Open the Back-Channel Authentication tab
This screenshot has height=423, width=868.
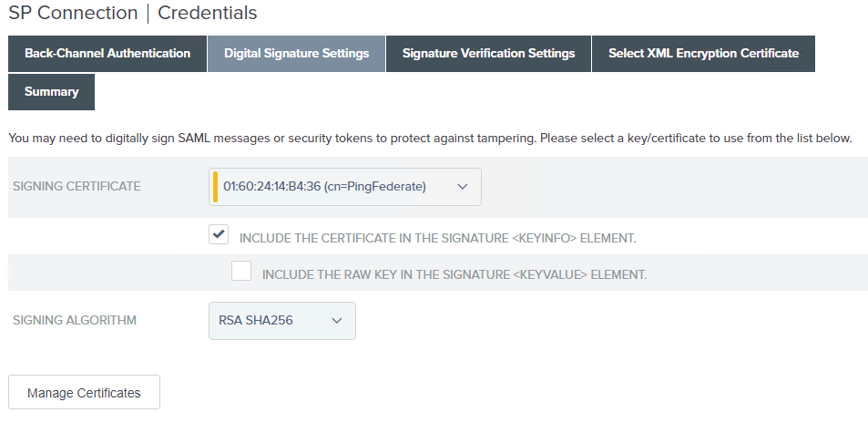107,54
